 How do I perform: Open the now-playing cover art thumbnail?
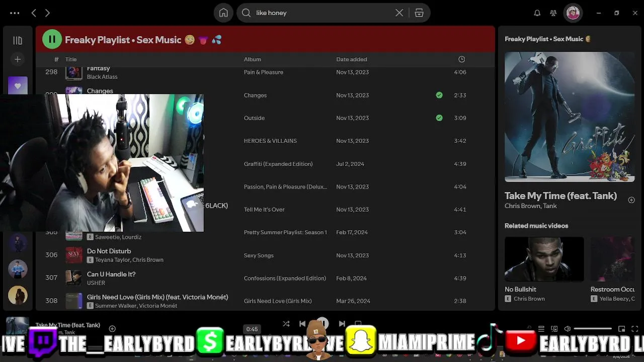click(x=17, y=326)
